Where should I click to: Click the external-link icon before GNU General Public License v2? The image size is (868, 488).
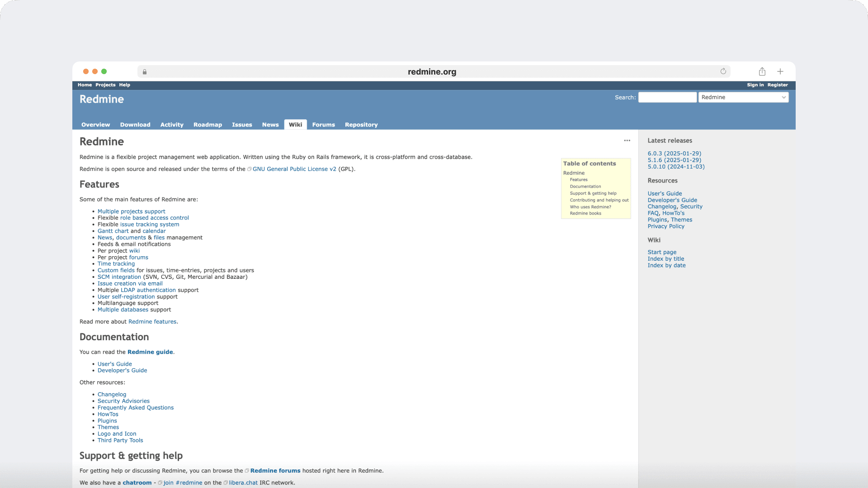click(x=250, y=169)
